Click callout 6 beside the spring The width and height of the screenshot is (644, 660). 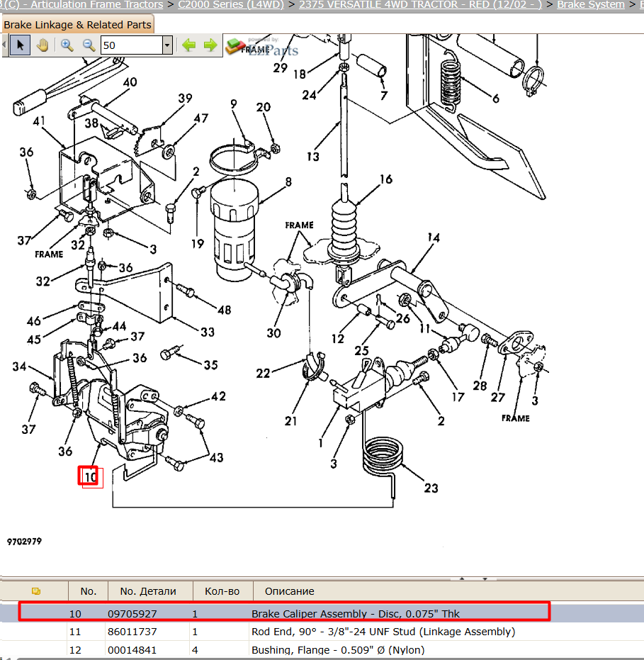click(495, 99)
